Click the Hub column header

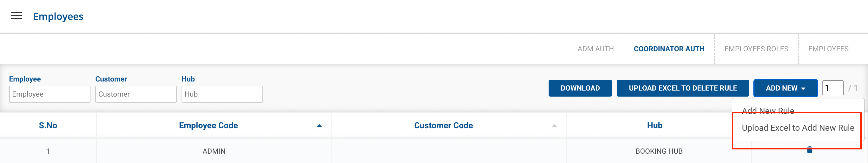(x=654, y=126)
